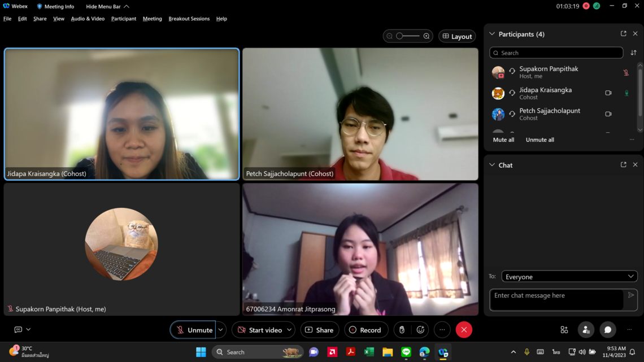Open more options ellipsis in control bar

[442, 330]
